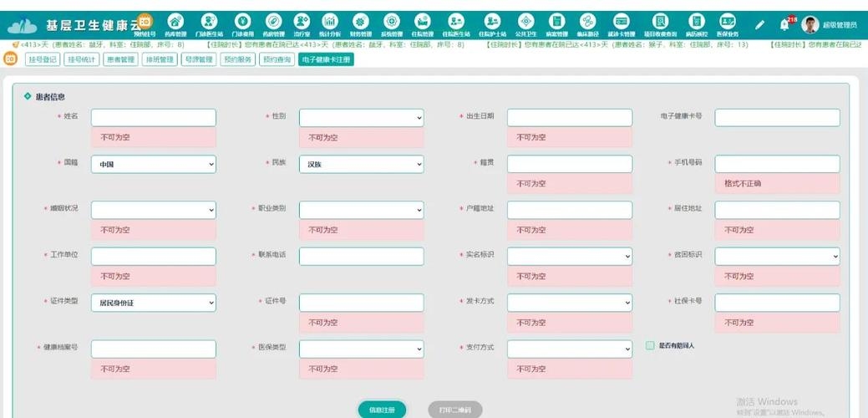Screen dimensions: 868x418
Task: Focus the 居住地址 input field
Action: 777,210
